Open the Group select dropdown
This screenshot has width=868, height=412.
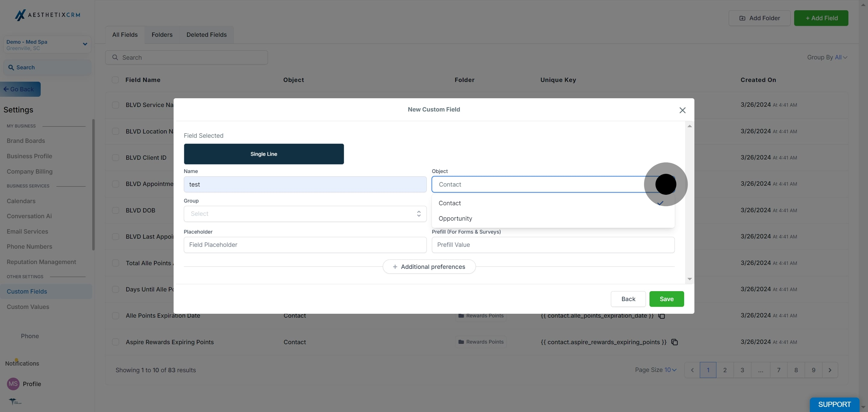305,214
